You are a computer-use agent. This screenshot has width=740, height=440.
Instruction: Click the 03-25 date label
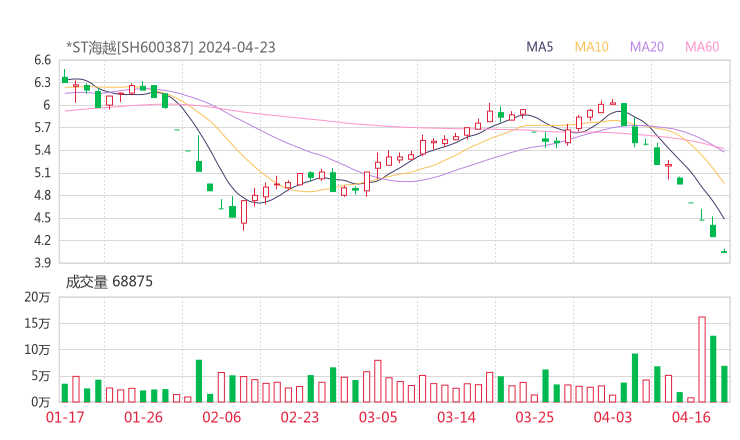tap(534, 417)
